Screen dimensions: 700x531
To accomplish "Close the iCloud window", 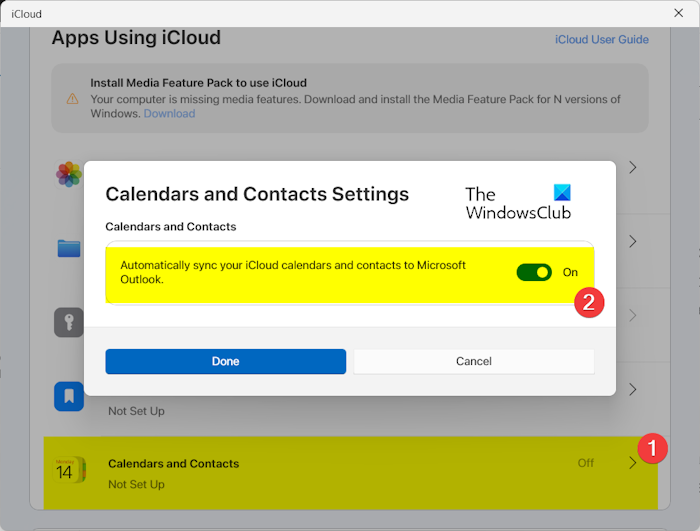I will pyautogui.click(x=679, y=13).
